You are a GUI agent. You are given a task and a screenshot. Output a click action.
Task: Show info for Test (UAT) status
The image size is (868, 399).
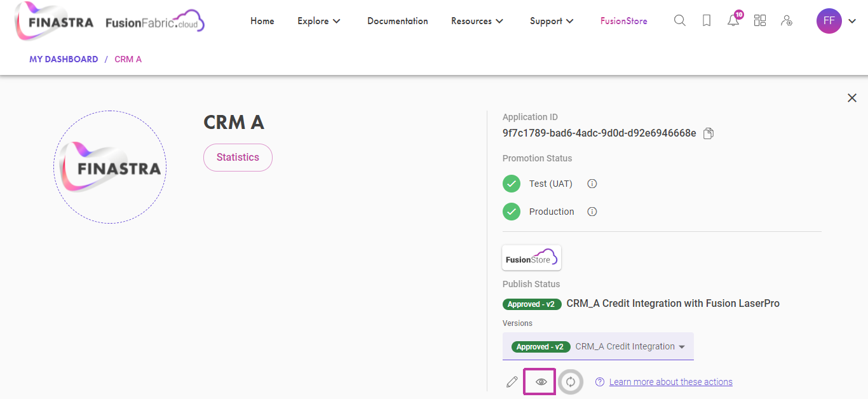[592, 184]
